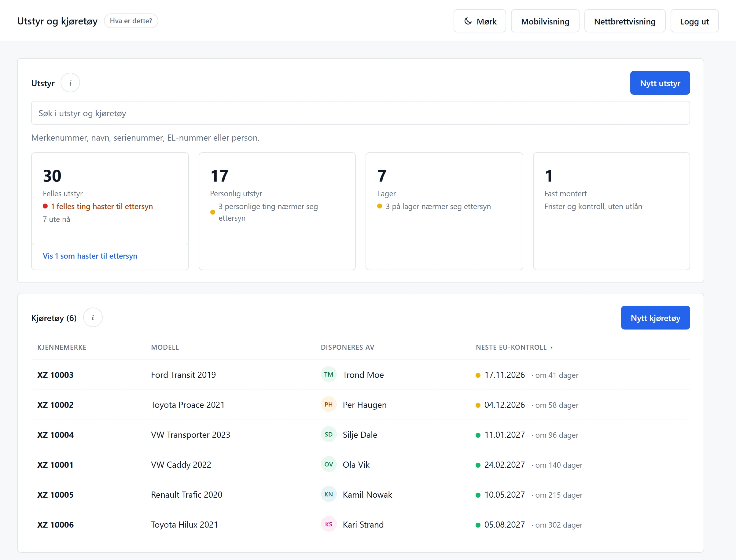Click model Ford Transit 2019
The width and height of the screenshot is (736, 560).
coord(183,375)
